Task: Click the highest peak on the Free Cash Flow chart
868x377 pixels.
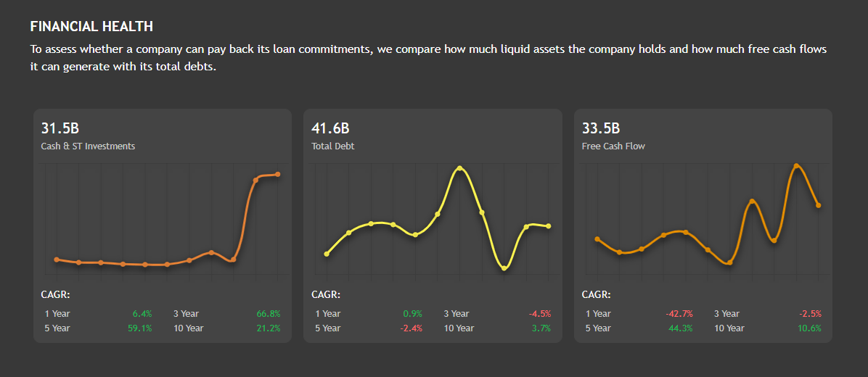Action: 797,166
